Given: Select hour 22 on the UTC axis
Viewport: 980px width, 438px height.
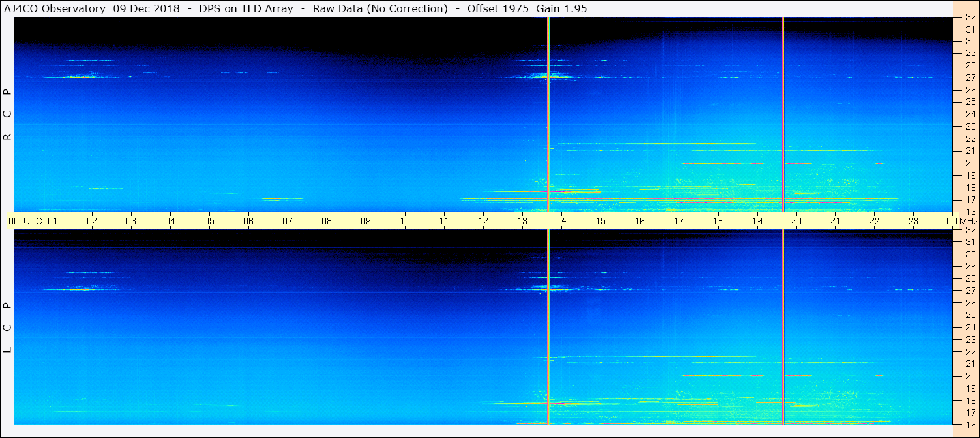Looking at the screenshot, I should [x=874, y=221].
